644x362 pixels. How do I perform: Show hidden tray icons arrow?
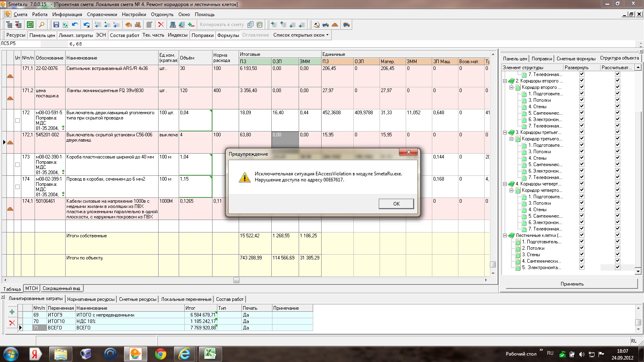(x=541, y=350)
